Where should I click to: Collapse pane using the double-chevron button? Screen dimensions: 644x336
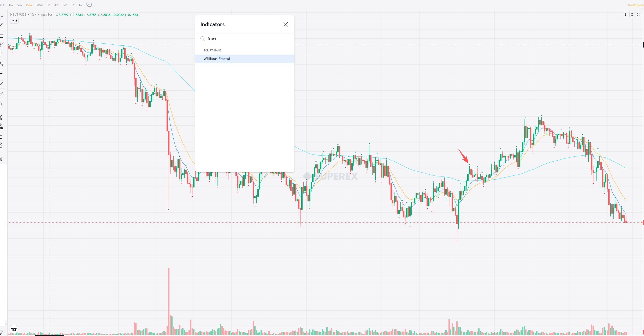[x=632, y=15]
